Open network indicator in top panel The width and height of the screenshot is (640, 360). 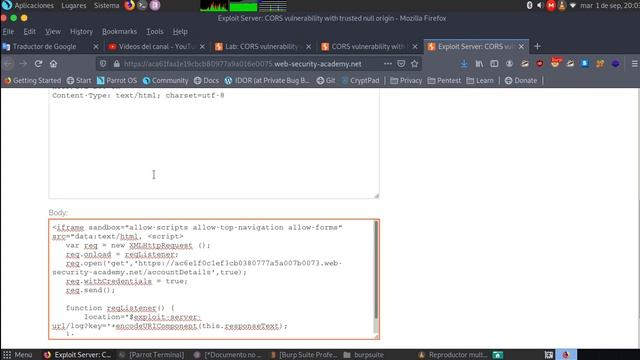click(x=573, y=5)
